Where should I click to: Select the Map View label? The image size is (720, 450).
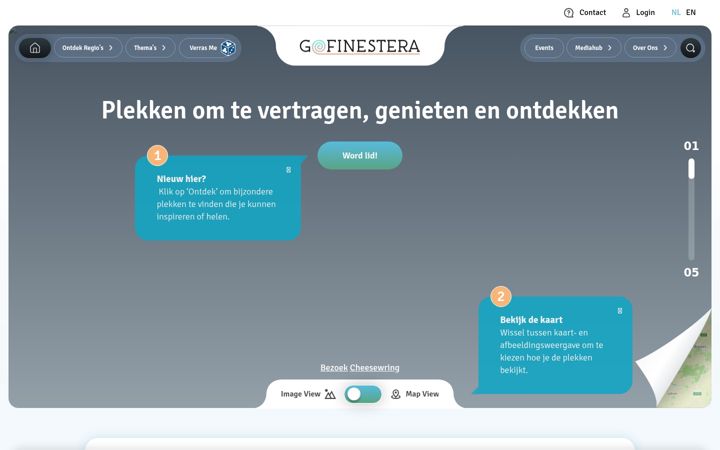(422, 394)
